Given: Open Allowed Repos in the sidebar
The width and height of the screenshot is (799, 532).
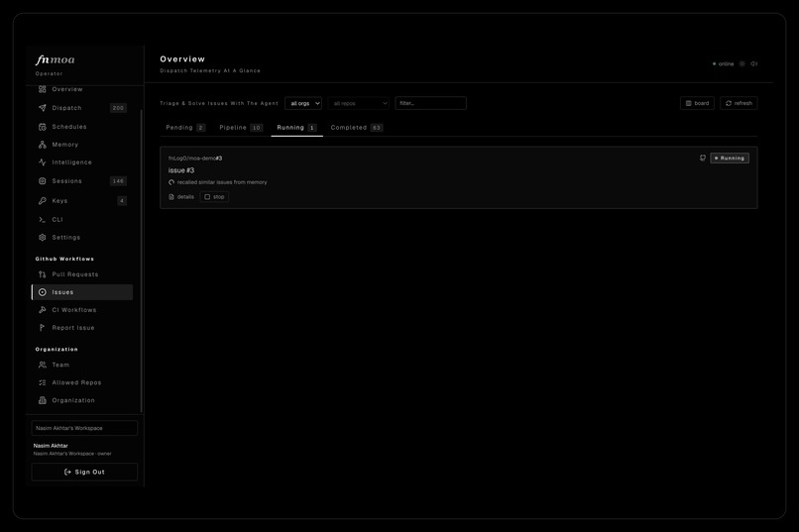Looking at the screenshot, I should coord(81,382).
